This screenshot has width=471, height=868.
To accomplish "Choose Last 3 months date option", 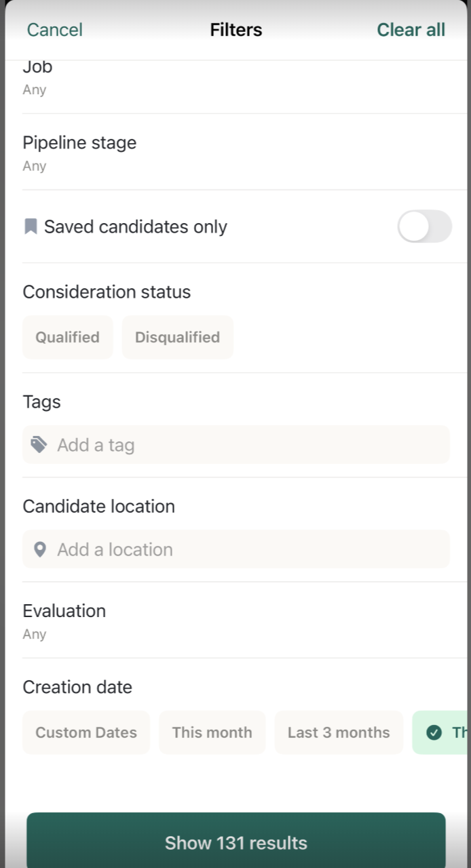I will coord(339,732).
